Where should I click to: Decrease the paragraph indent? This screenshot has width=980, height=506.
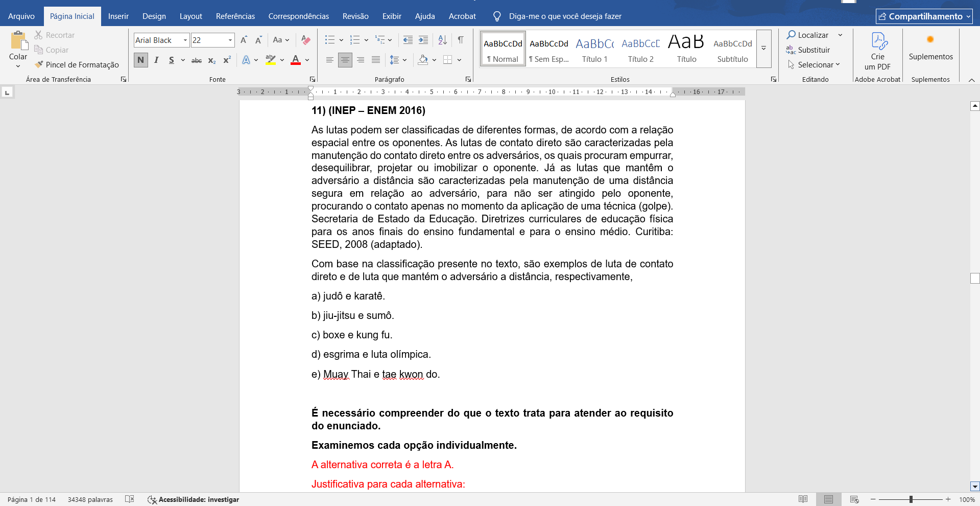[x=408, y=40]
